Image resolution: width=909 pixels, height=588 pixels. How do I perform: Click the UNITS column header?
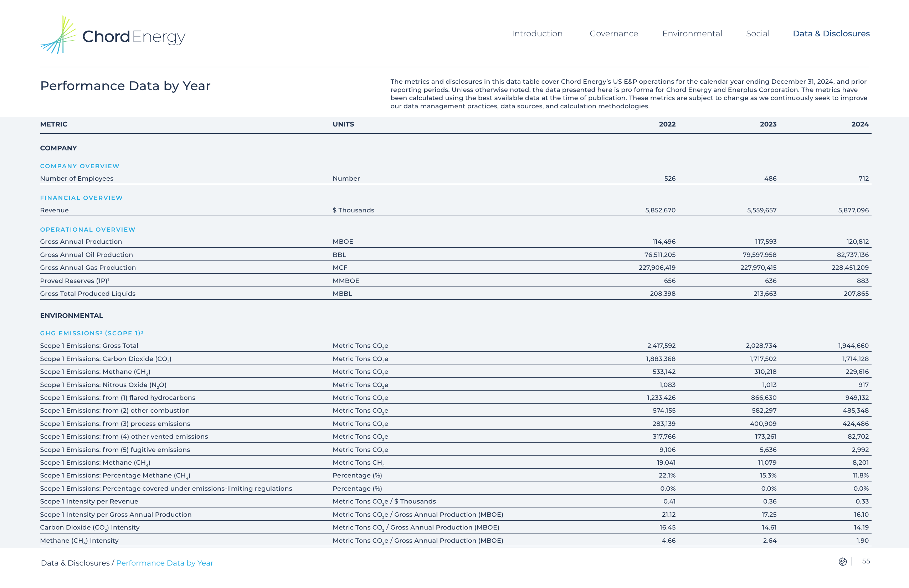(343, 124)
